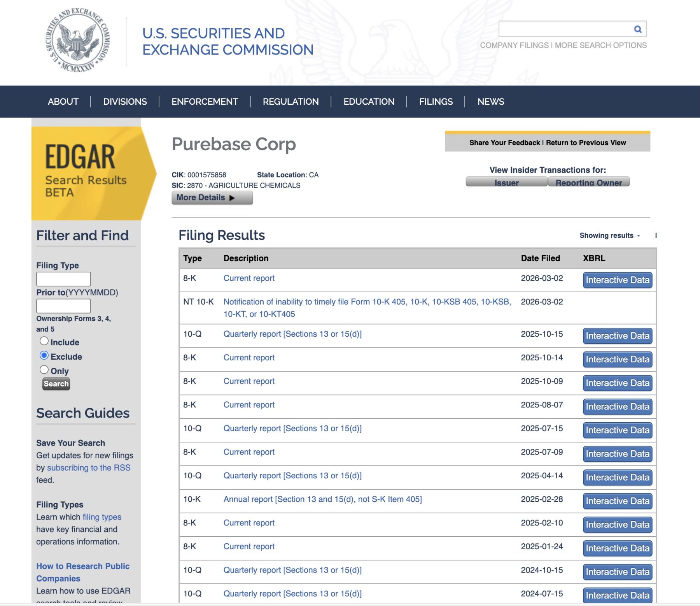Open the FILINGS menu
The height and width of the screenshot is (606, 700).
[436, 102]
